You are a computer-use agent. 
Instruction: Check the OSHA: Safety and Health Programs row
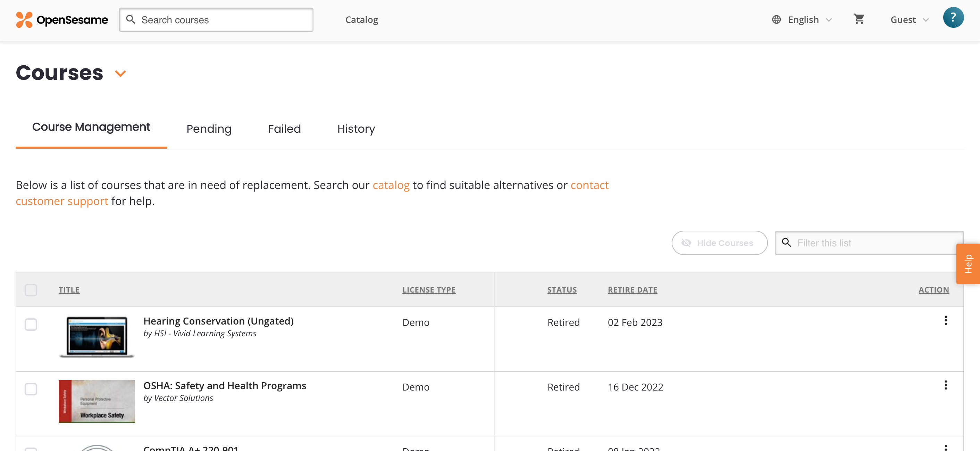[x=31, y=389]
